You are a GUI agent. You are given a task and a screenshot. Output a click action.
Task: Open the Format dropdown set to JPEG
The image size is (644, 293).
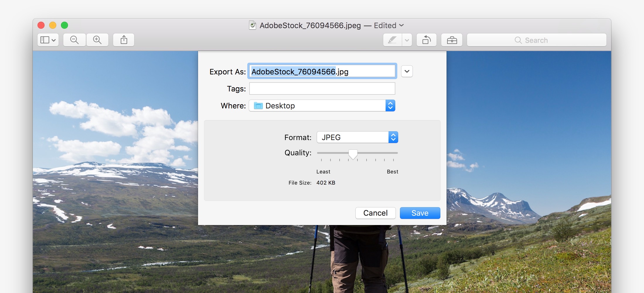point(357,137)
